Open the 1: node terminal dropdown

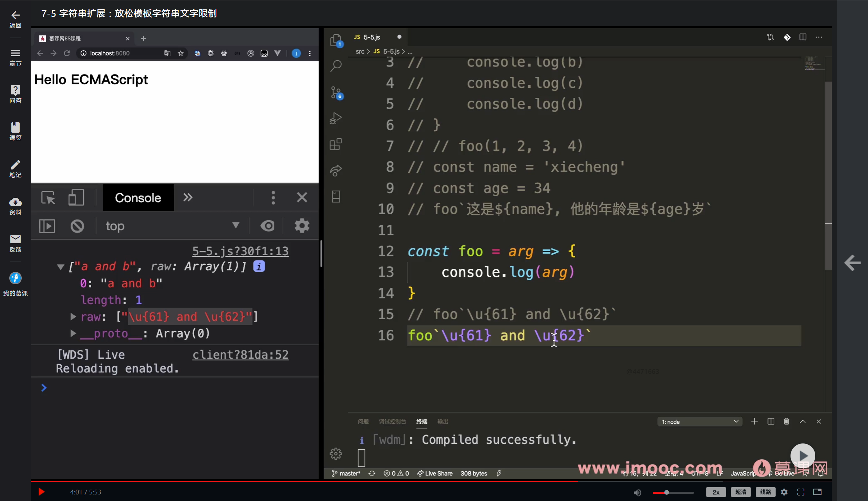click(x=699, y=422)
